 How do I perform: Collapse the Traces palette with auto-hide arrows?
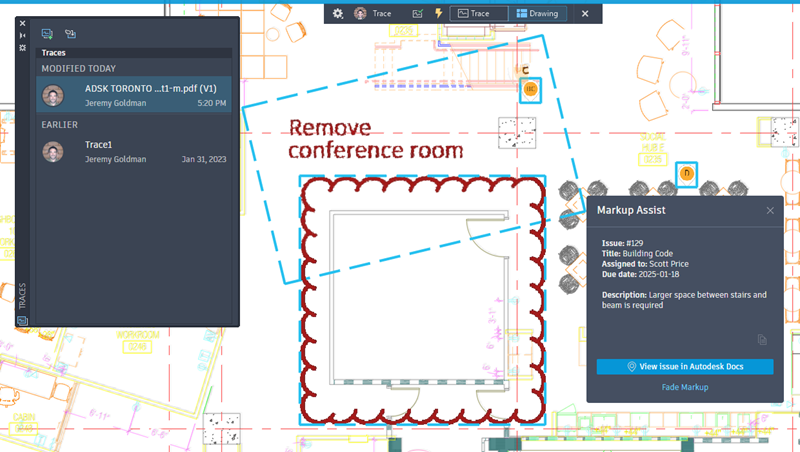pos(22,35)
